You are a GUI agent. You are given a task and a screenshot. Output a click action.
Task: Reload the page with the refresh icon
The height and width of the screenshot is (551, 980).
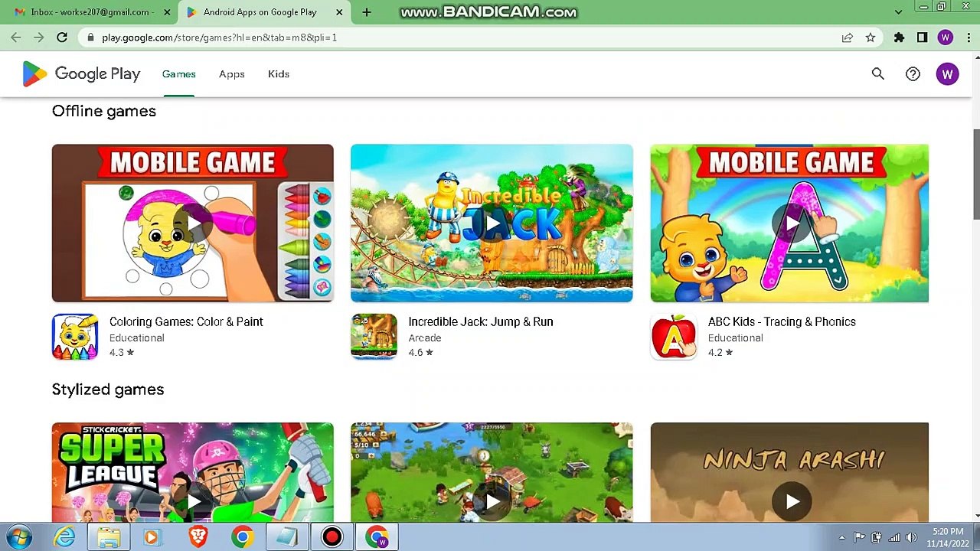[62, 37]
